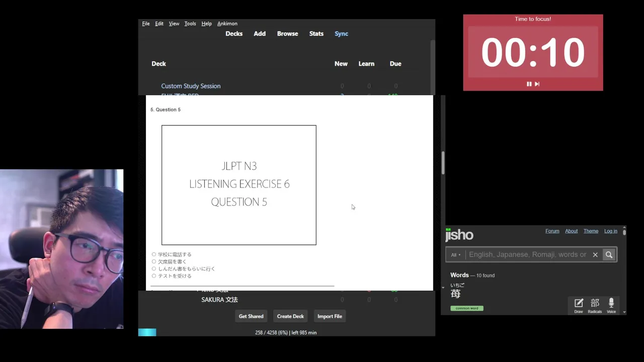
Task: Click the Get Shared button
Action: pyautogui.click(x=251, y=316)
